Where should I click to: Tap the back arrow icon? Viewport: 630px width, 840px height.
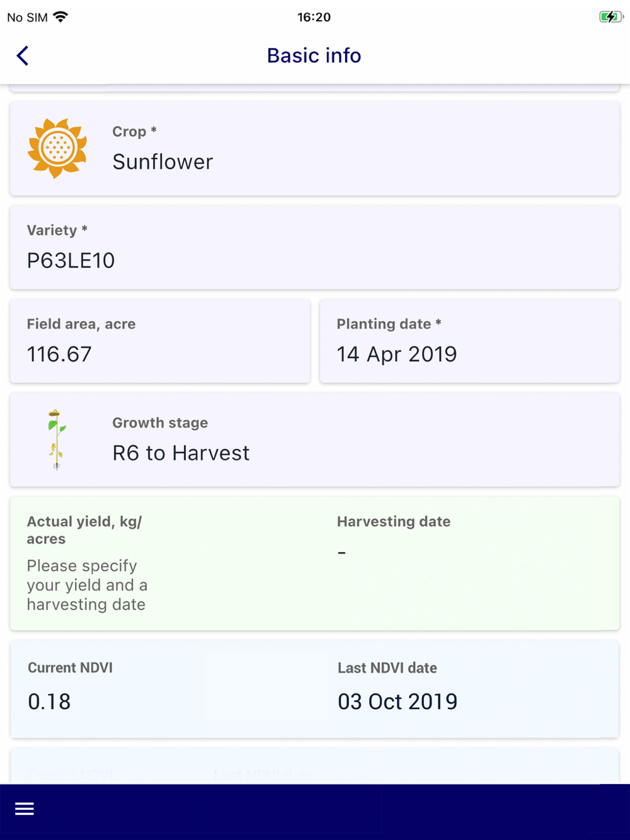(x=23, y=56)
